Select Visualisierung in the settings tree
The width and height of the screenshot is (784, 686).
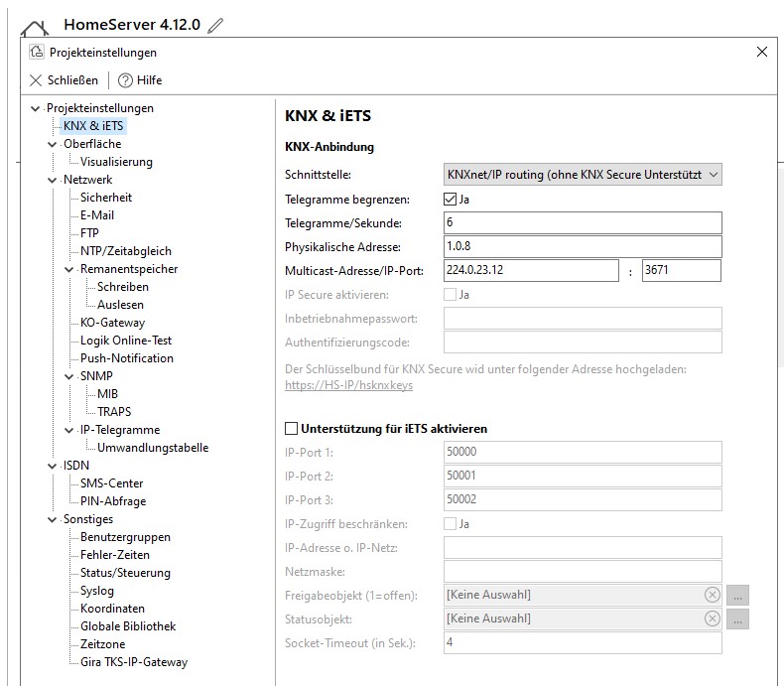(x=116, y=162)
